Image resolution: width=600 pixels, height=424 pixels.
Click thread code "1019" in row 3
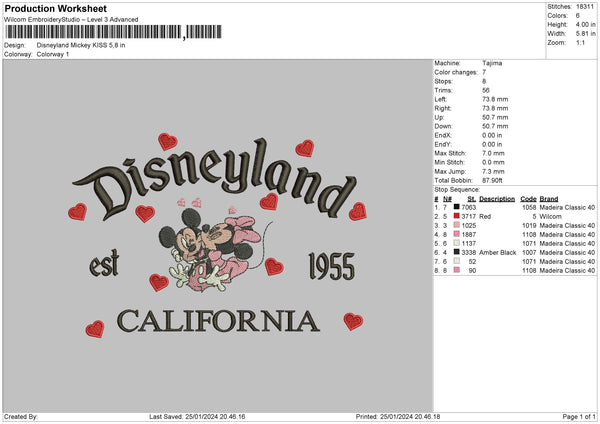[529, 225]
